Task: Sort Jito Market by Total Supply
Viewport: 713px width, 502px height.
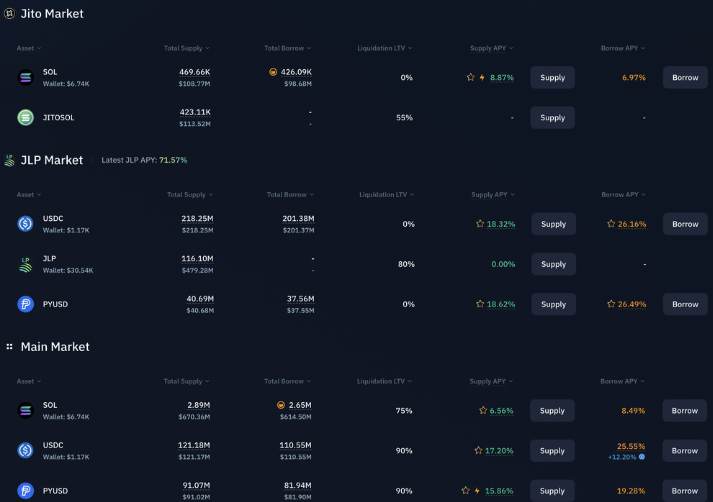Action: (x=187, y=48)
